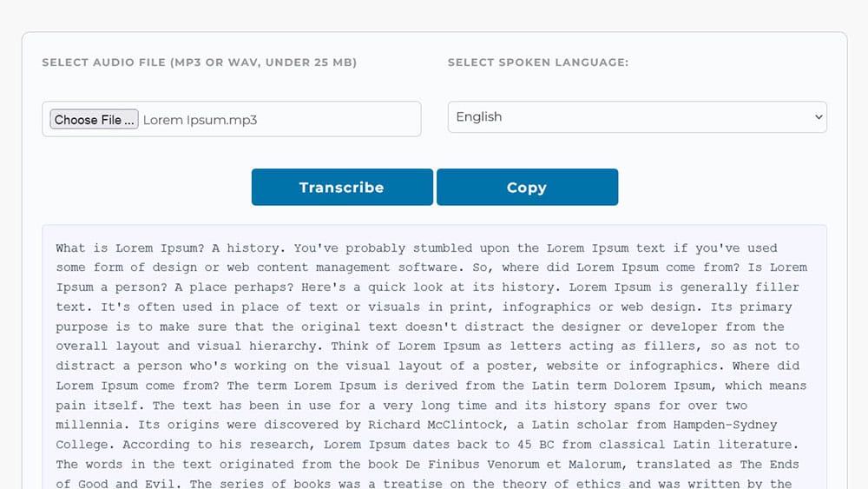Click the Choose File button
The image size is (868, 489).
[94, 119]
